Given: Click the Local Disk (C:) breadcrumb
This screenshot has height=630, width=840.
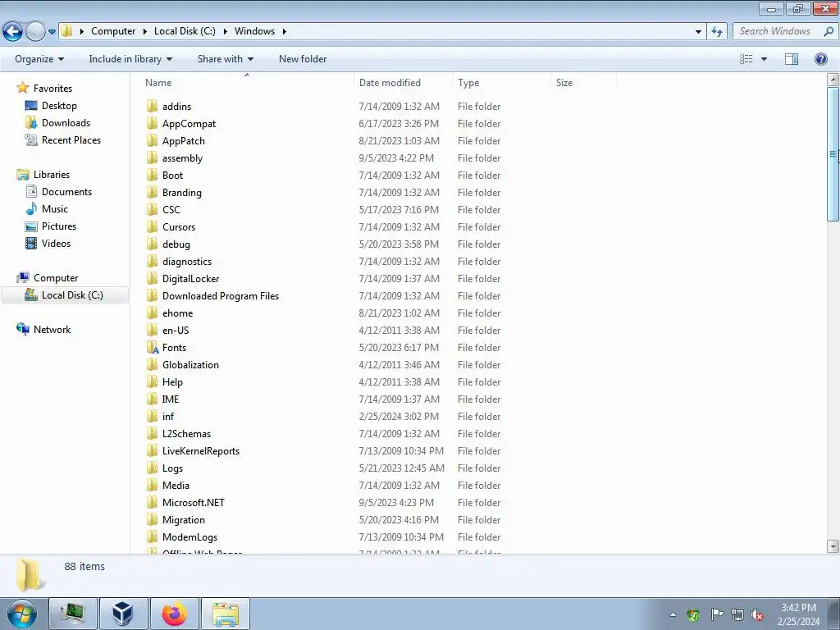Looking at the screenshot, I should (x=185, y=31).
